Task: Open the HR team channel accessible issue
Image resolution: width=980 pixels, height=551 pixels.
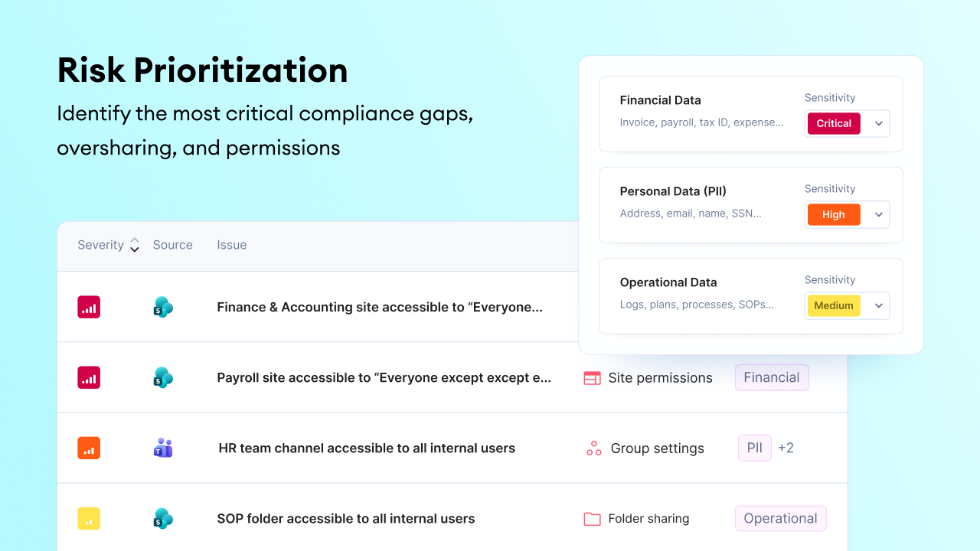Action: pyautogui.click(x=367, y=448)
